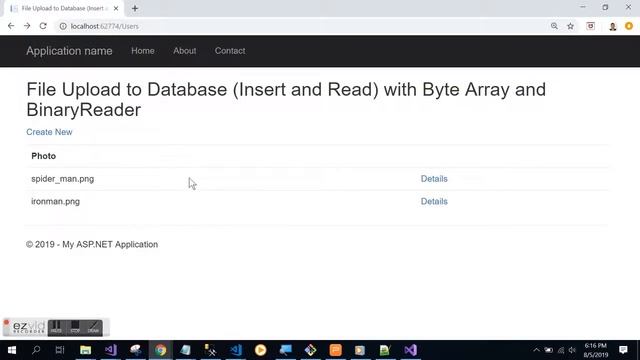Go back using the browser back arrow
This screenshot has width=640, height=360.
coord(11,26)
